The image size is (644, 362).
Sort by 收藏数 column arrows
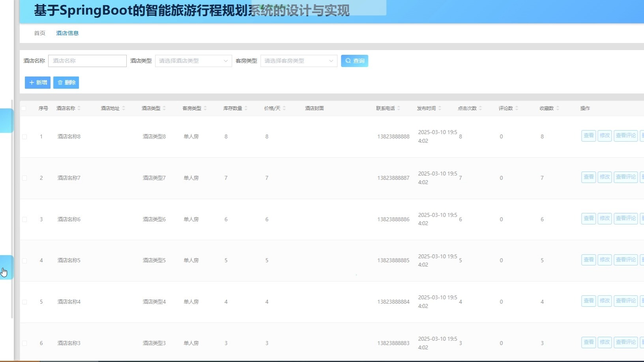[558, 108]
